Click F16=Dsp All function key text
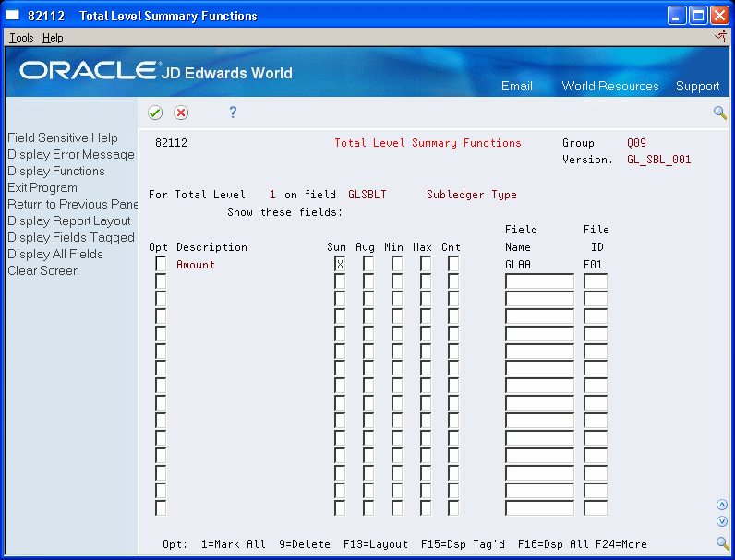Image resolution: width=735 pixels, height=560 pixels. (x=554, y=544)
